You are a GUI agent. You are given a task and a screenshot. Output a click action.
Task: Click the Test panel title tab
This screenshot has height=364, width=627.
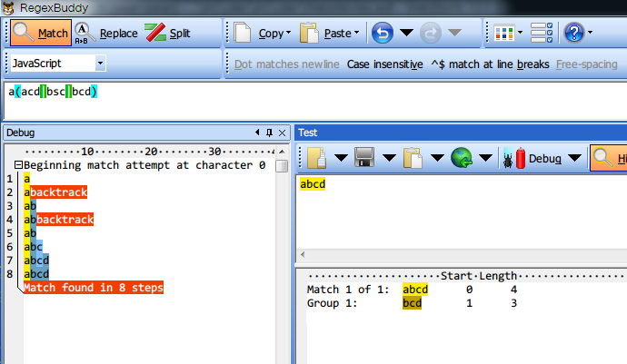click(307, 133)
